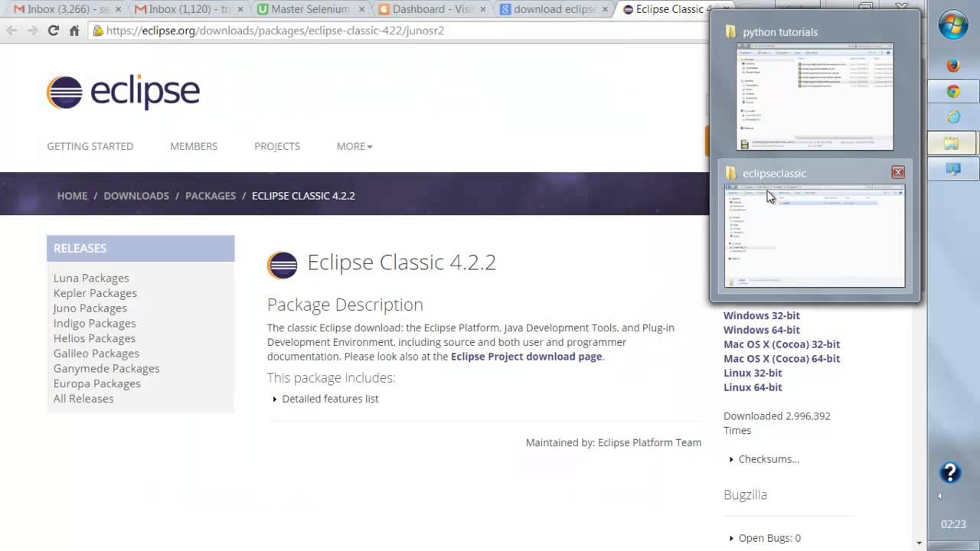
Task: Click the Eclipse logo in the header
Action: coord(123,93)
